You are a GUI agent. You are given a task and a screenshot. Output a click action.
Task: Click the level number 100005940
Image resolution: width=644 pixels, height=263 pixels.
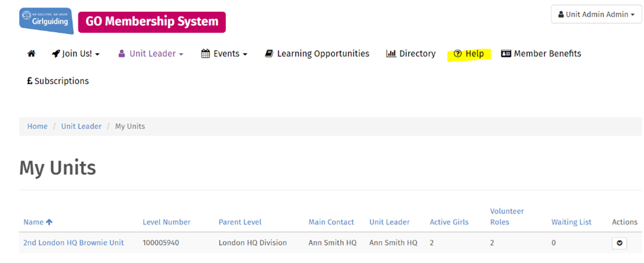161,242
